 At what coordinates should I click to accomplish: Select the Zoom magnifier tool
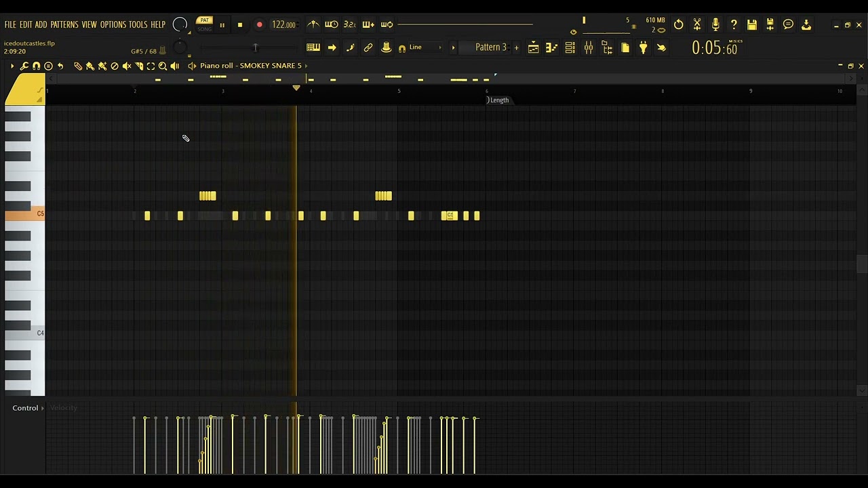tap(163, 66)
